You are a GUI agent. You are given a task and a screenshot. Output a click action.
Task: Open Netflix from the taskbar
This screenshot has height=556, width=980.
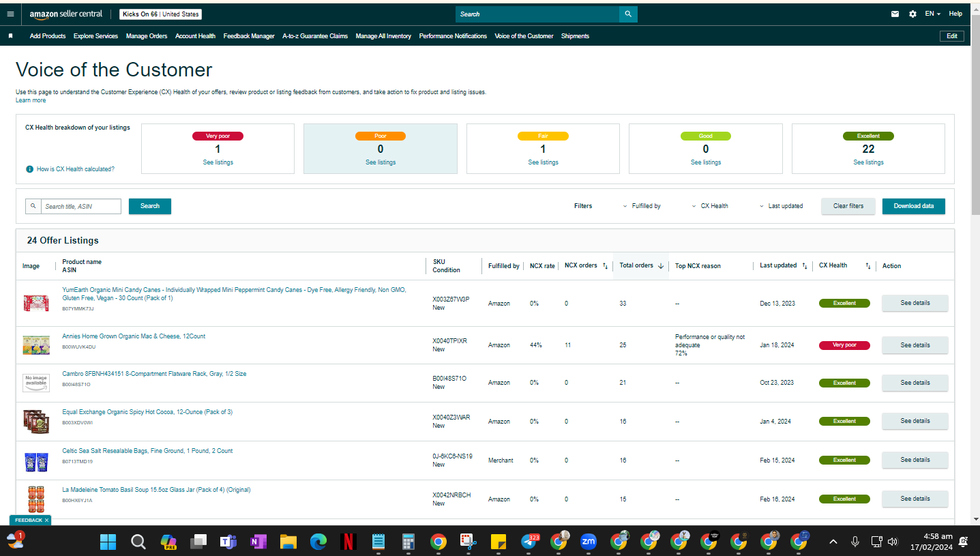pyautogui.click(x=348, y=542)
